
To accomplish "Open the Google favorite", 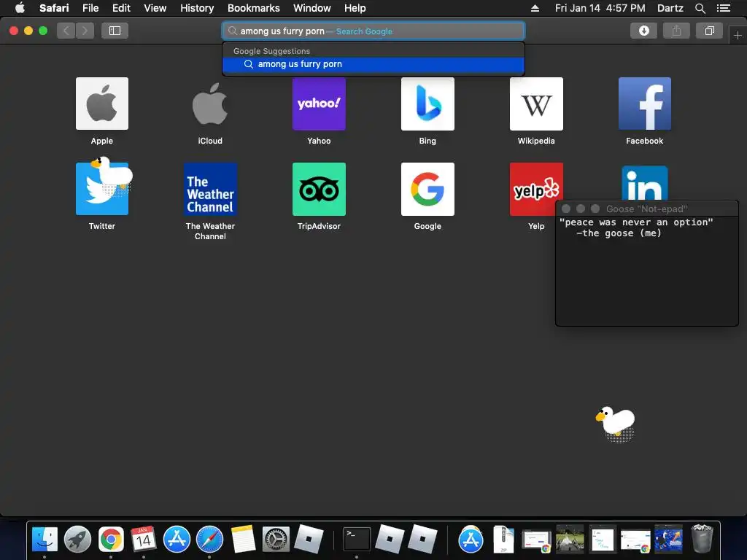I will pos(427,189).
